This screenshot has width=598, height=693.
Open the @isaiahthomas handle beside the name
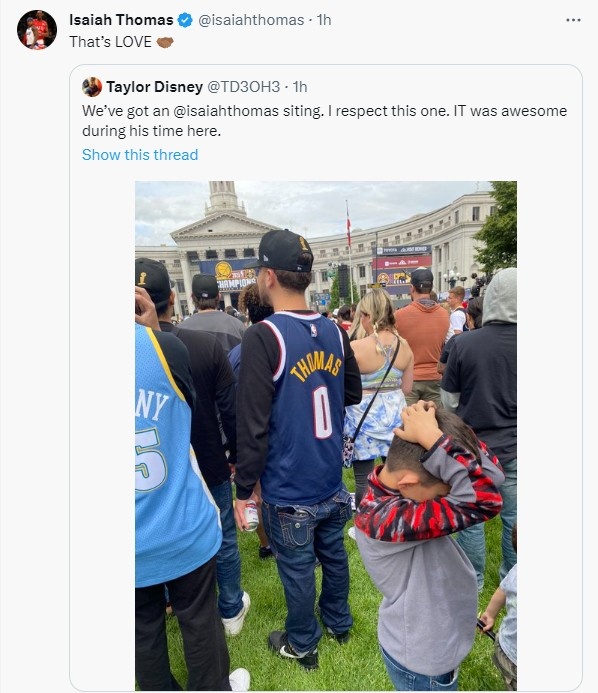251,20
